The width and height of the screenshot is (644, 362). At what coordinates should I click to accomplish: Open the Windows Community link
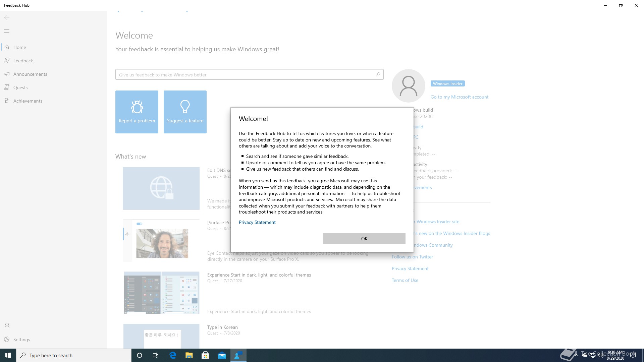(433, 245)
